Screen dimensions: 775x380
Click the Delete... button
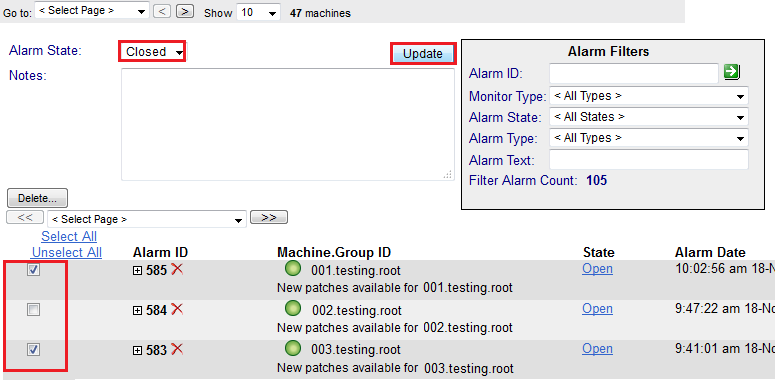point(37,198)
